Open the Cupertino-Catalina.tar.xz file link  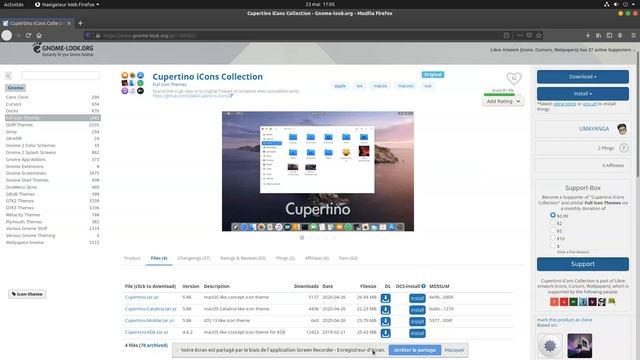point(151,309)
